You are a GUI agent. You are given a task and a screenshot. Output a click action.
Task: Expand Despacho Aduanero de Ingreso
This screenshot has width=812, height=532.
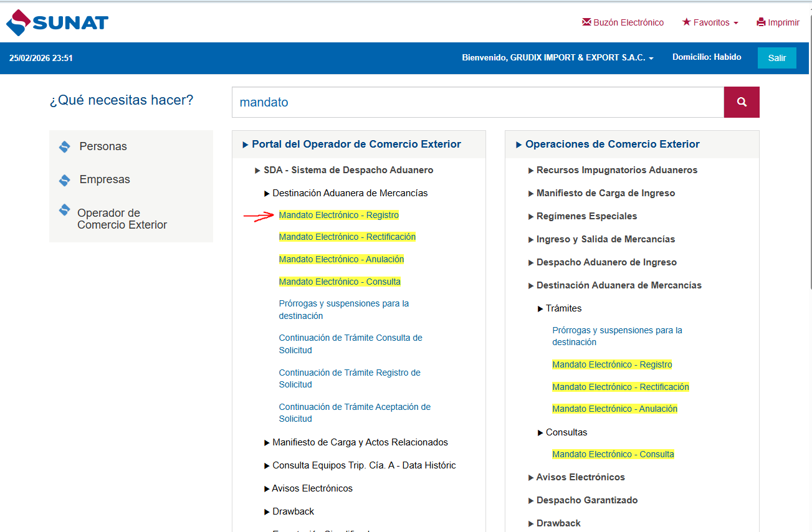click(x=602, y=262)
